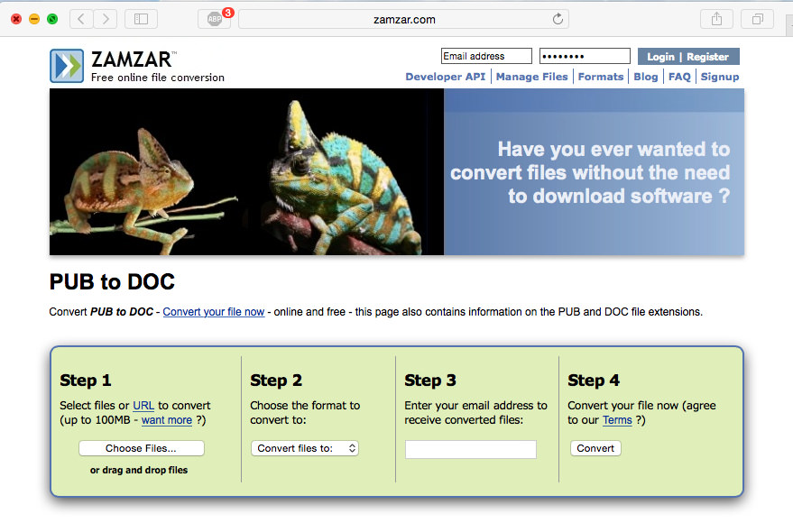The width and height of the screenshot is (793, 532).
Task: Click the Choose Files... button
Action: (x=141, y=448)
